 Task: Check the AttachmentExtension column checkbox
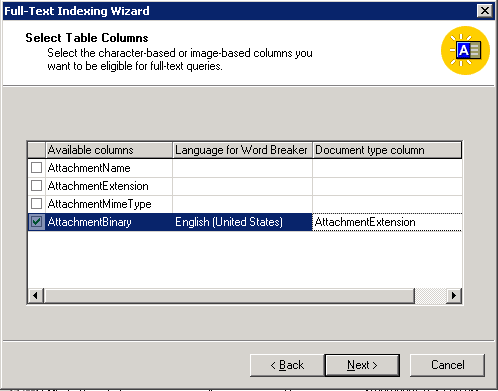click(x=36, y=186)
